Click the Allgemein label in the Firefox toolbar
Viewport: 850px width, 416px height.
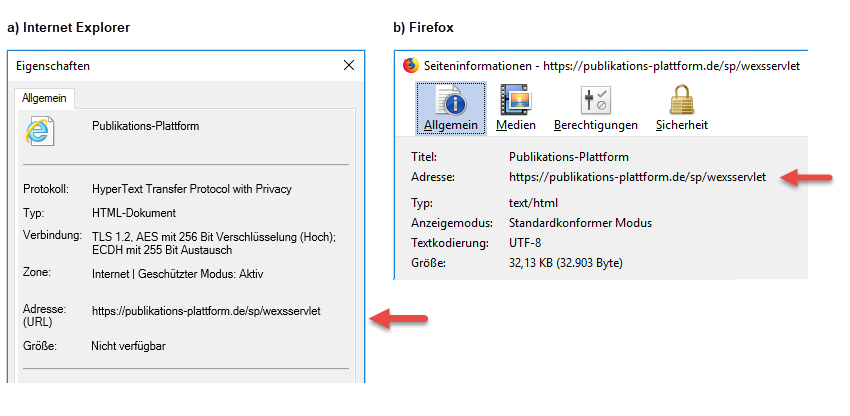[x=450, y=125]
